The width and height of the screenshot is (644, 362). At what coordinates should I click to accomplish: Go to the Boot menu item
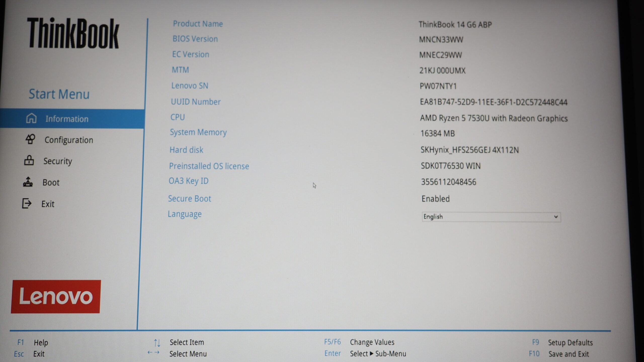coord(51,183)
